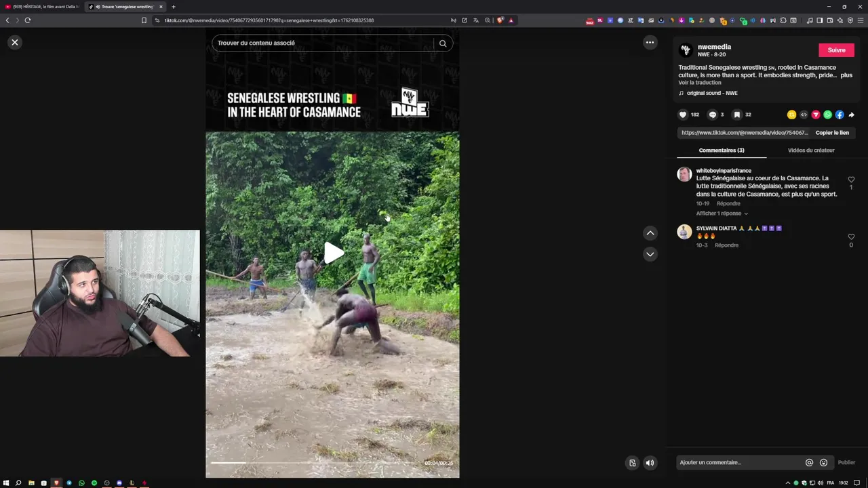Open comments via the speech bubble icon
This screenshot has width=868, height=488.
[x=712, y=115]
